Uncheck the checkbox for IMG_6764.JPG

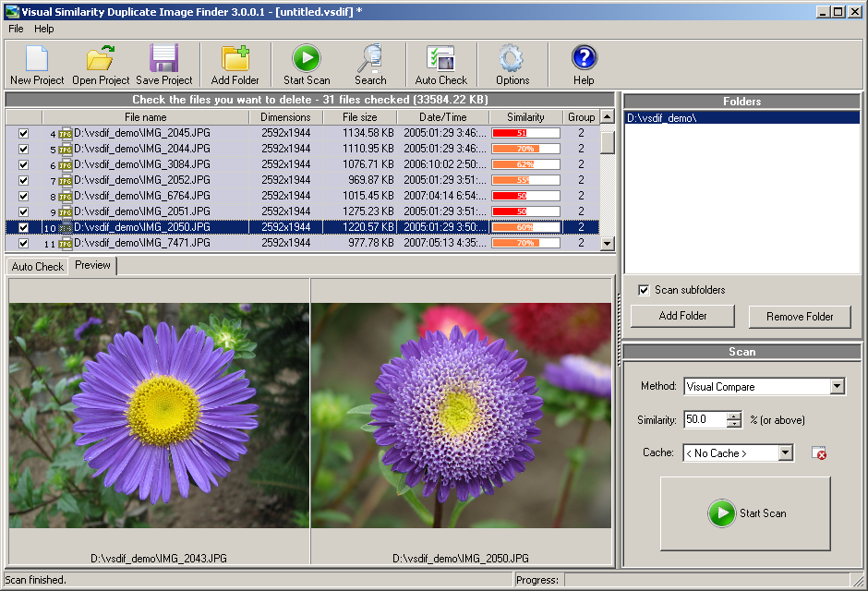point(24,196)
